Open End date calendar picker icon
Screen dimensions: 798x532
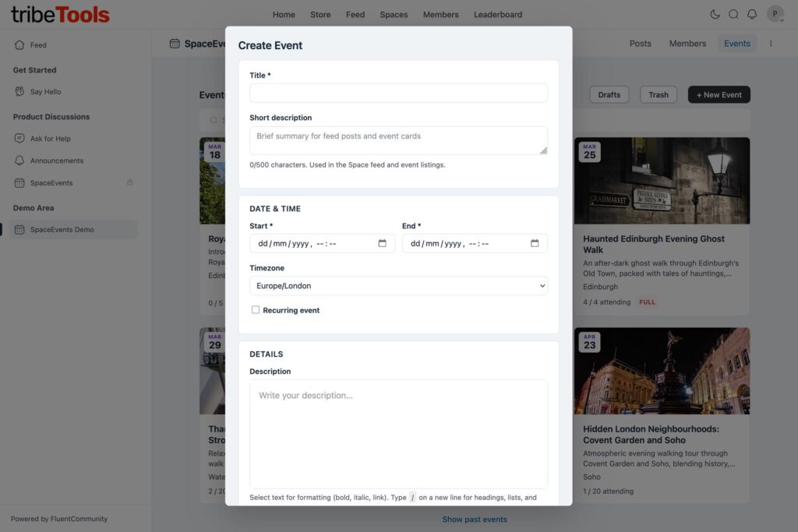pyautogui.click(x=535, y=244)
